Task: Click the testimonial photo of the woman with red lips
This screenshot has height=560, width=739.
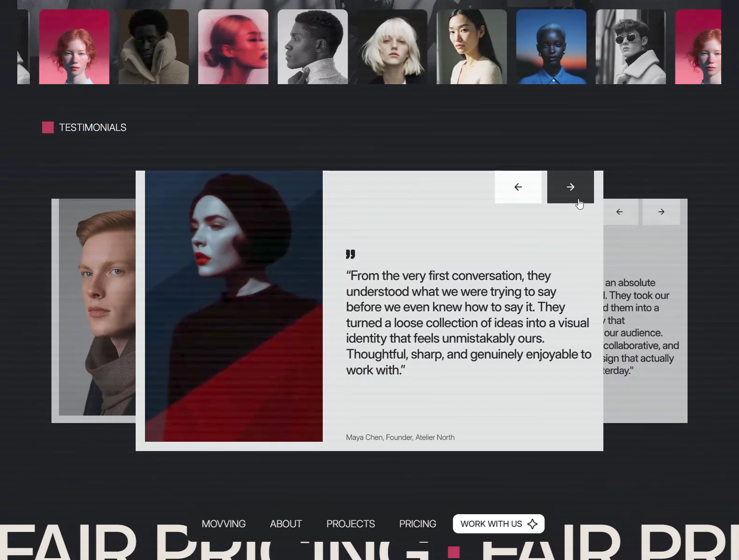Action: tap(234, 306)
